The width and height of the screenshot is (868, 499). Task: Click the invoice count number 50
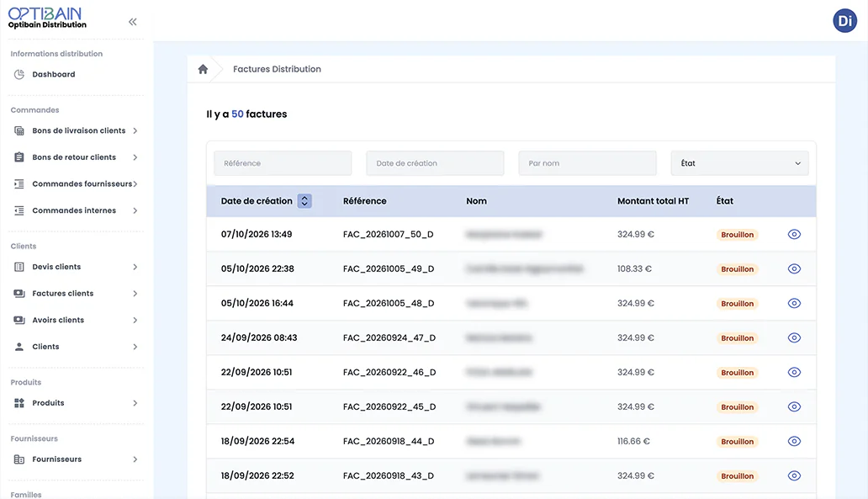(x=237, y=114)
